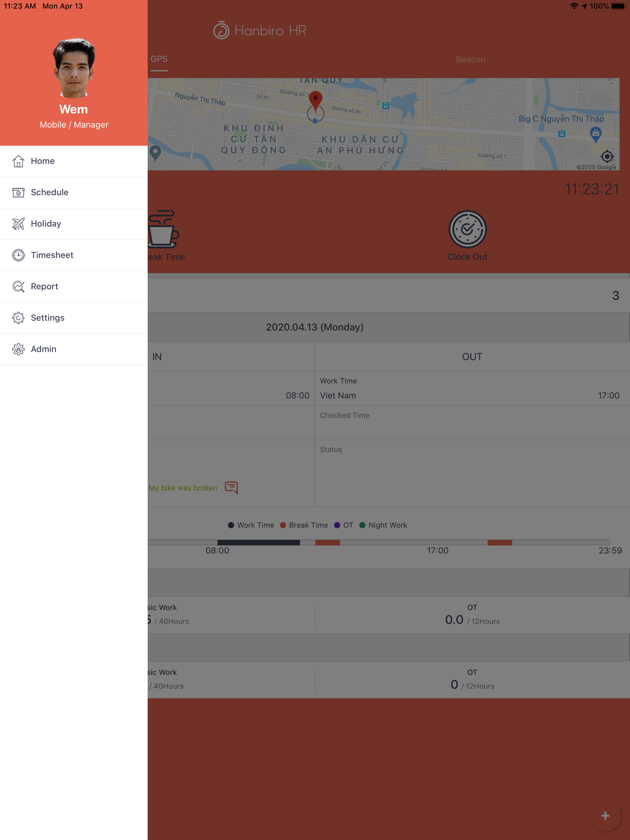Tap the OT 0.0 / 12Hours value

(472, 620)
